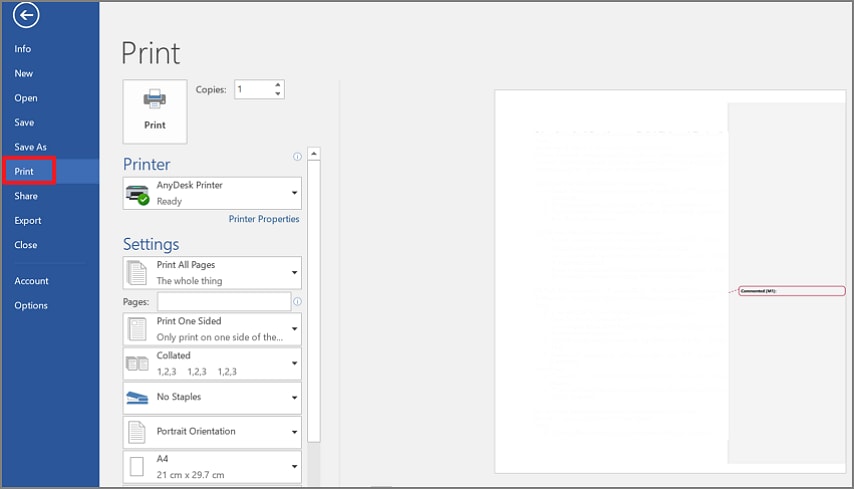Open Account settings in the sidebar

[x=31, y=281]
